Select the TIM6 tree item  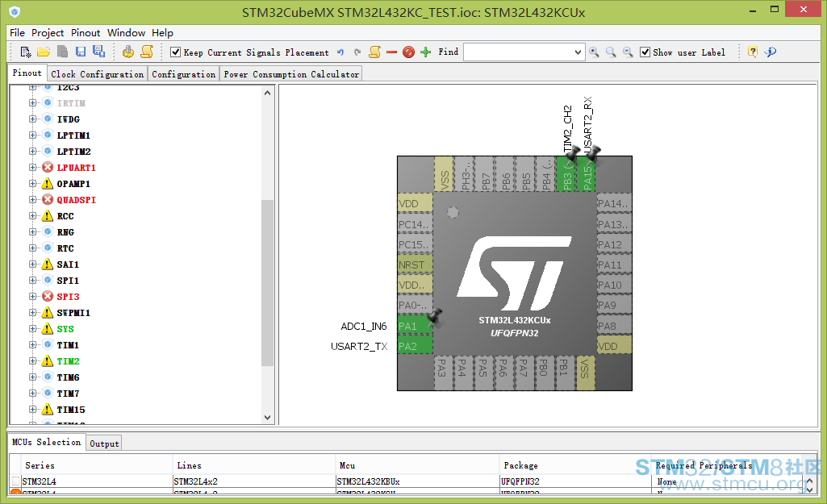[x=68, y=377]
